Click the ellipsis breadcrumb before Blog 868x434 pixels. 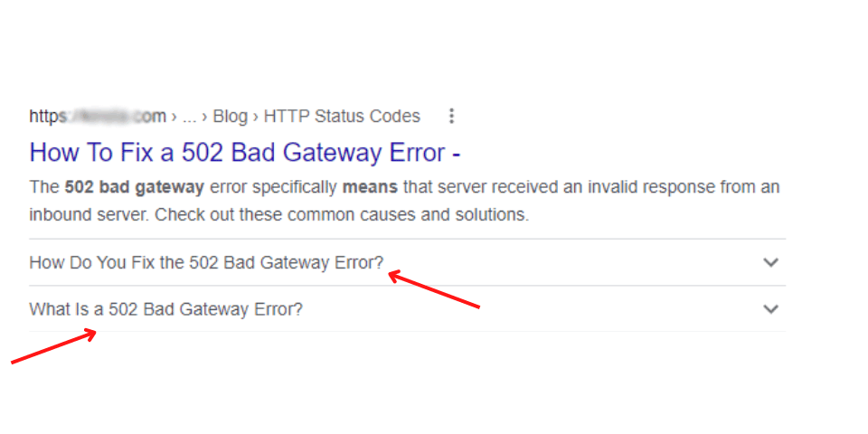pyautogui.click(x=189, y=118)
